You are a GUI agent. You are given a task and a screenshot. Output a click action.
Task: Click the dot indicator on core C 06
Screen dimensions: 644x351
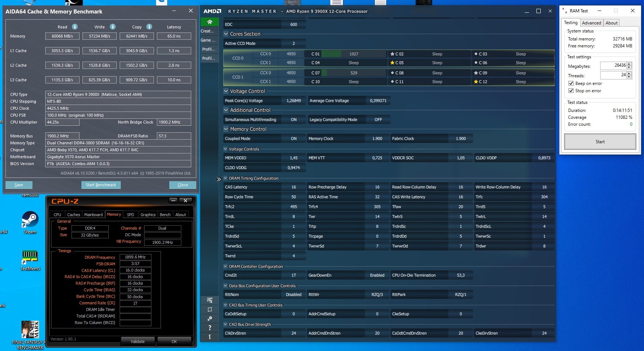(x=476, y=63)
